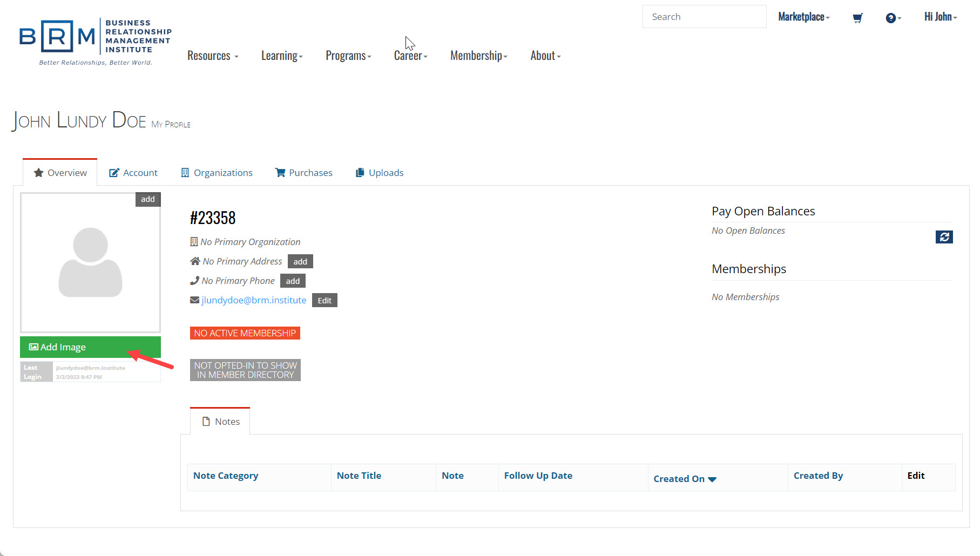Click the house icon by Primary Address
This screenshot has height=556, width=980.
pos(195,261)
